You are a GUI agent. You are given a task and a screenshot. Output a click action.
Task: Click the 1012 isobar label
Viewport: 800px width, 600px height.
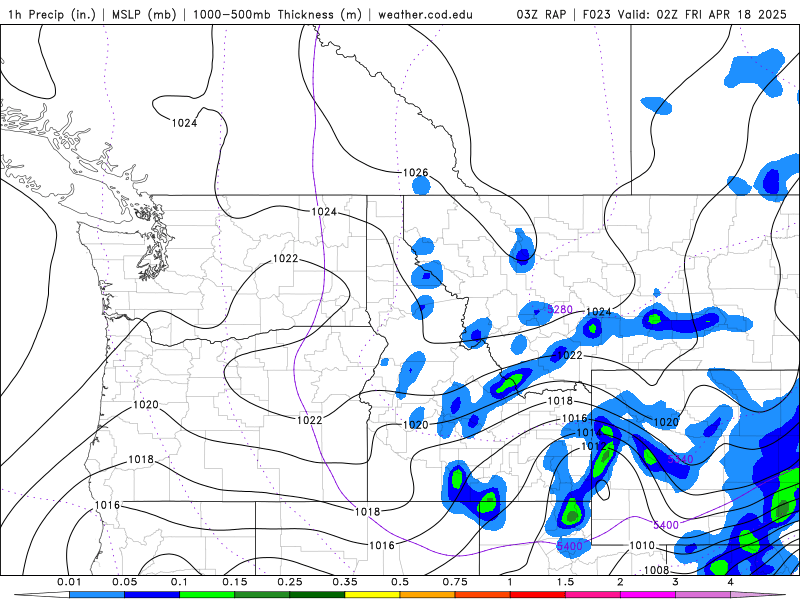pos(593,446)
